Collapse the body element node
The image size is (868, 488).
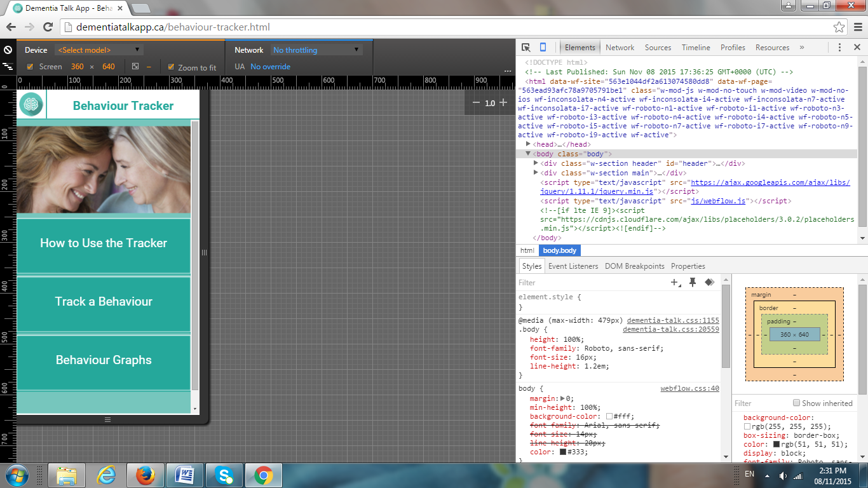click(528, 154)
